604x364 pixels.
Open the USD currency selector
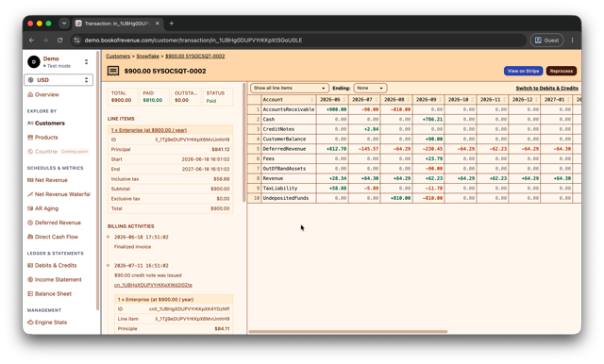pos(59,80)
